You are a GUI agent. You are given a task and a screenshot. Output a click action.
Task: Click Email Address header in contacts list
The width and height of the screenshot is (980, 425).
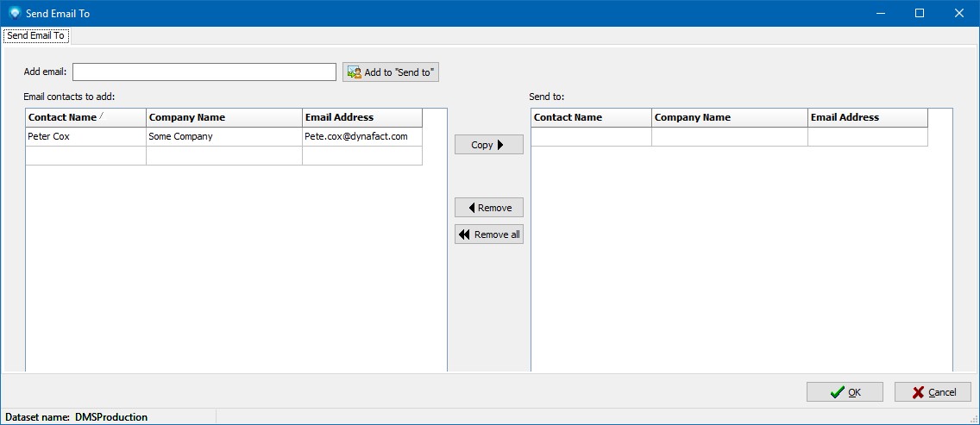click(361, 117)
